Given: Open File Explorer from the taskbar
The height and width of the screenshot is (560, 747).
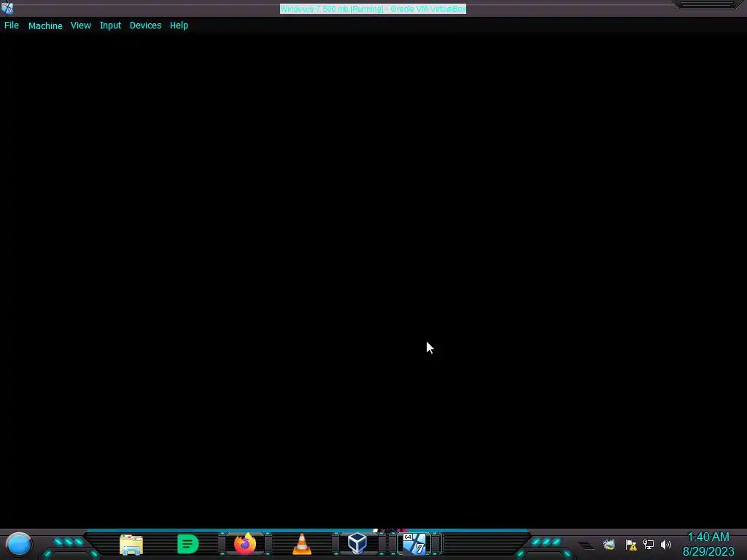Looking at the screenshot, I should 131,544.
